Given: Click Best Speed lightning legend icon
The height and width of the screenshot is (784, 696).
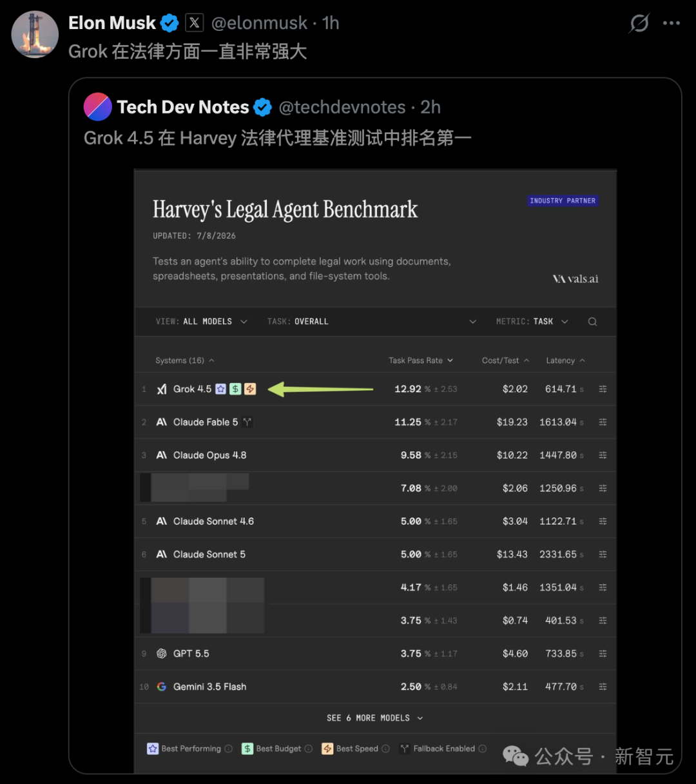Looking at the screenshot, I should [x=327, y=749].
